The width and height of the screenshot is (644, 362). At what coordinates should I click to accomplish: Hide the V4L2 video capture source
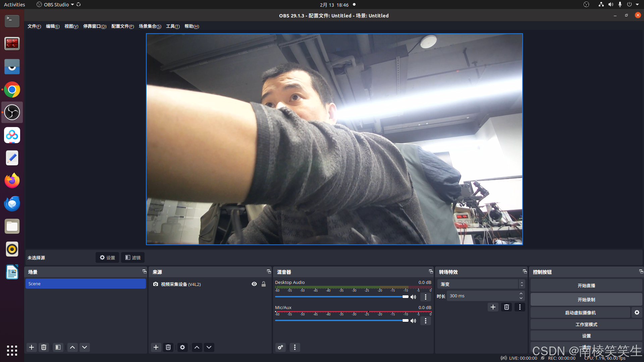click(x=254, y=284)
